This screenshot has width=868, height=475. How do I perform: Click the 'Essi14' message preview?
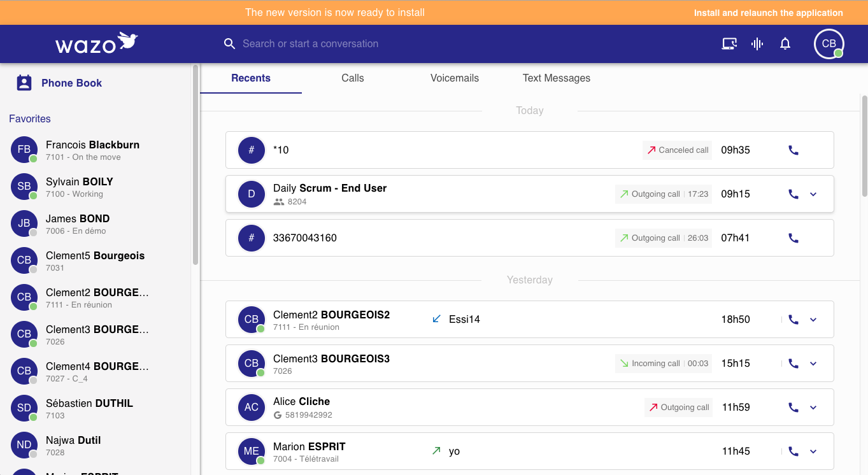(x=464, y=320)
